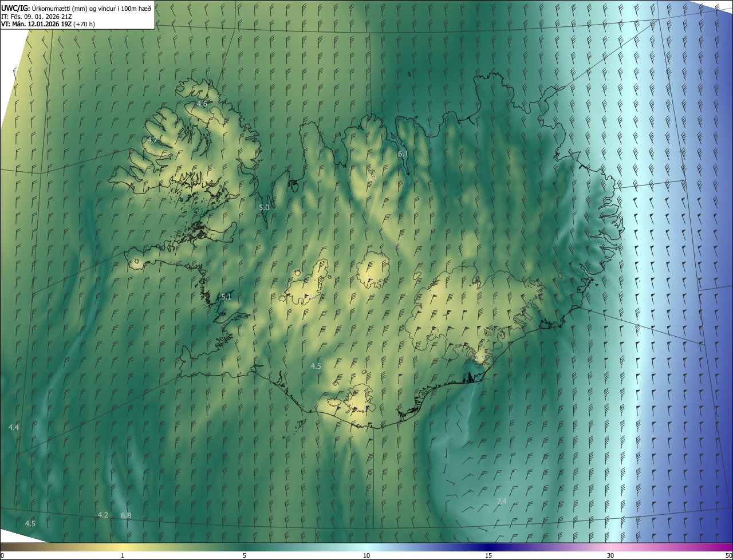Click the 5 tick label on the colorbar
The height and width of the screenshot is (560, 733).
245,556
